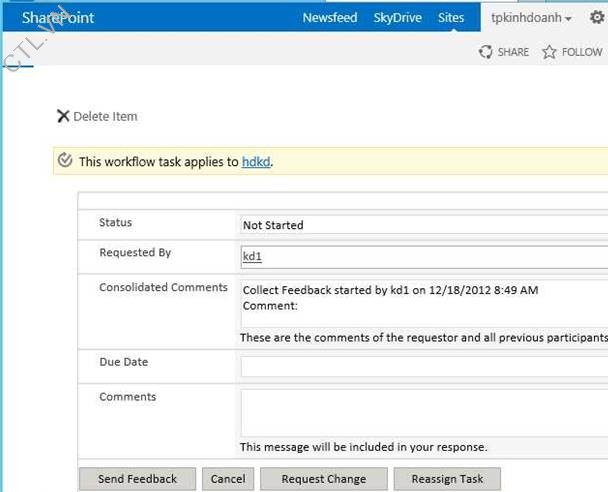Click the Follow star icon
608x492 pixels.
click(x=549, y=52)
